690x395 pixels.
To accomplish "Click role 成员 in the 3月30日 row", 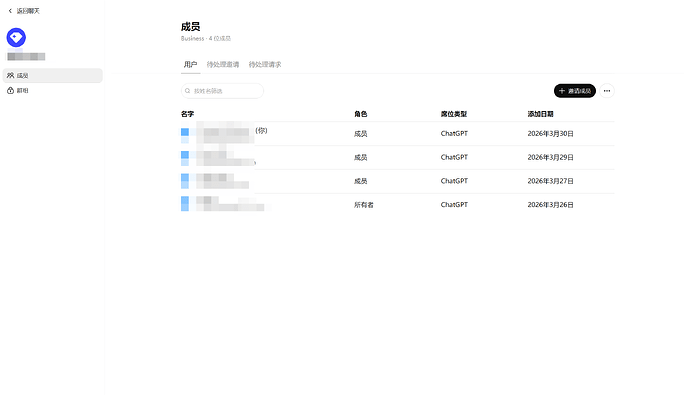I will (361, 134).
